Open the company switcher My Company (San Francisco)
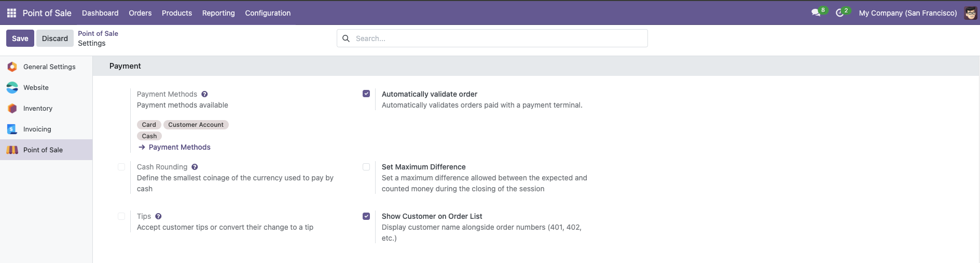 tap(908, 13)
